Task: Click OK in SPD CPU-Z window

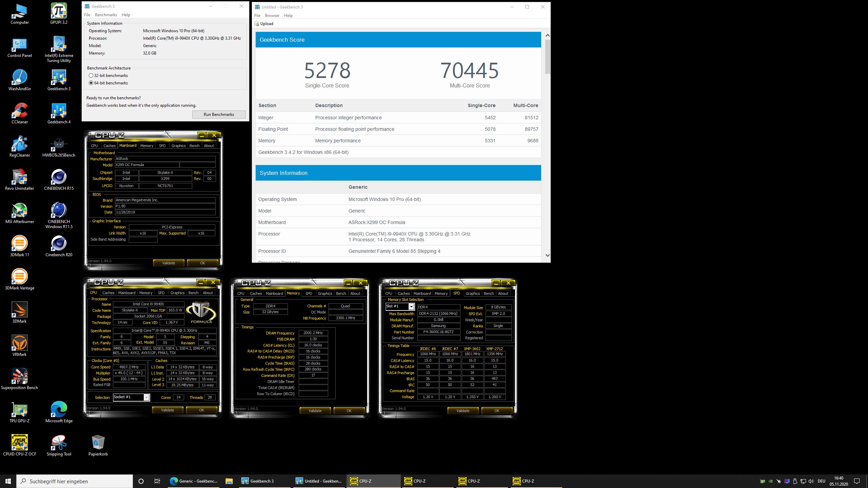Action: coord(497,411)
